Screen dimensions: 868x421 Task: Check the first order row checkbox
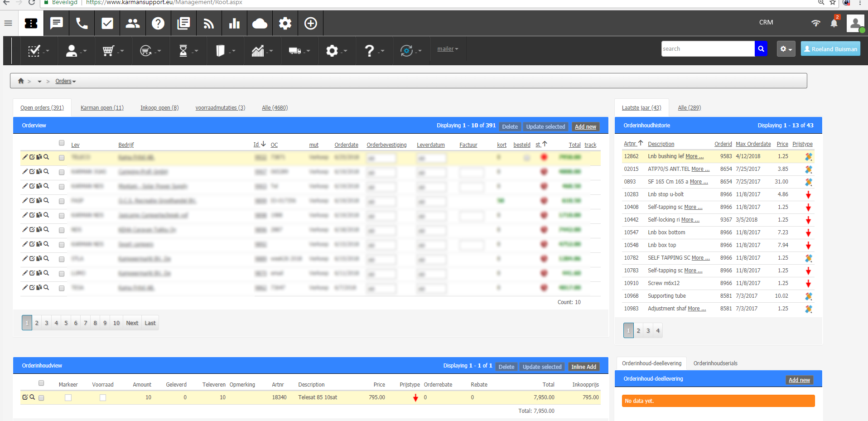click(x=62, y=158)
